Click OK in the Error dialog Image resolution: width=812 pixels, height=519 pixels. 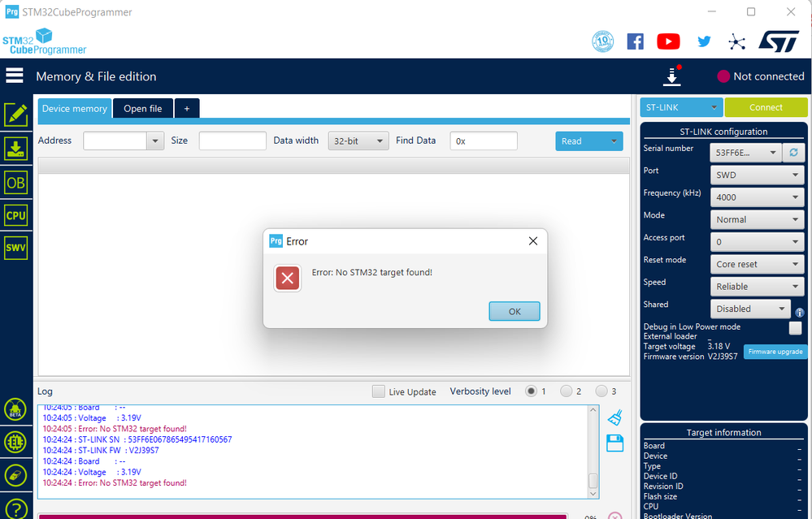point(515,311)
